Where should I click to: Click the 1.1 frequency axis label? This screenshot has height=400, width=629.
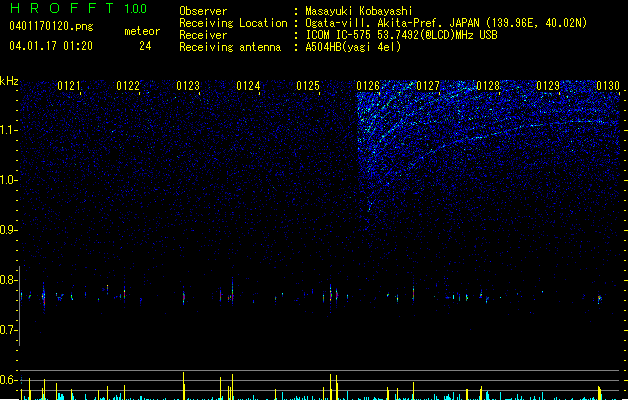coord(8,130)
